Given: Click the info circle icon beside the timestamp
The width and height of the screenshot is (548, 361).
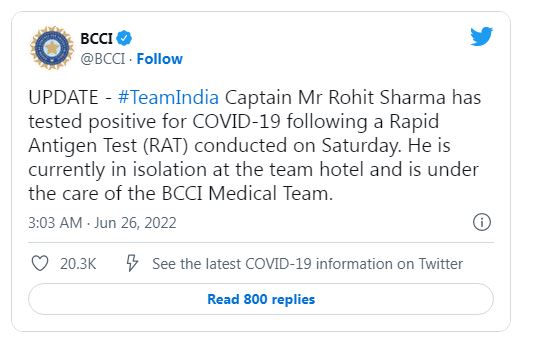Looking at the screenshot, I should 482,222.
